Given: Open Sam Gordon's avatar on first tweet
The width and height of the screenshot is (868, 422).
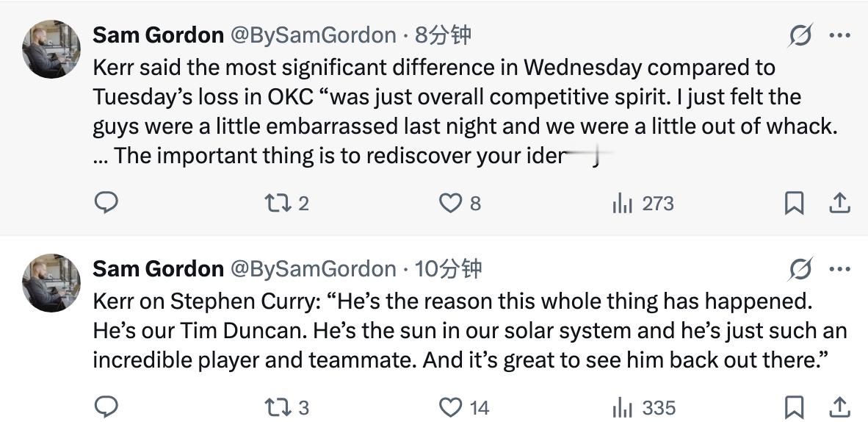Looking at the screenshot, I should pyautogui.click(x=51, y=49).
